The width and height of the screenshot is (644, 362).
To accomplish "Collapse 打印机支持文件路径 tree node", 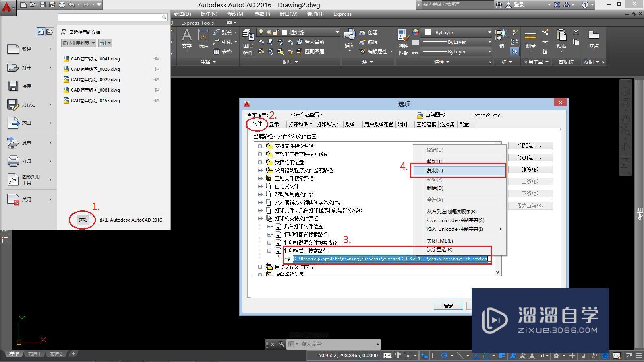I will pos(260,218).
